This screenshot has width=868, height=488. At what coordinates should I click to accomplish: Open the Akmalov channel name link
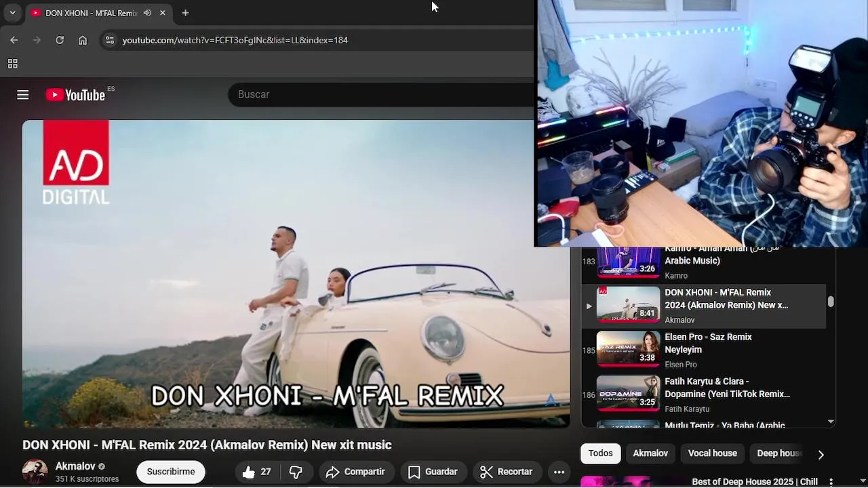75,466
